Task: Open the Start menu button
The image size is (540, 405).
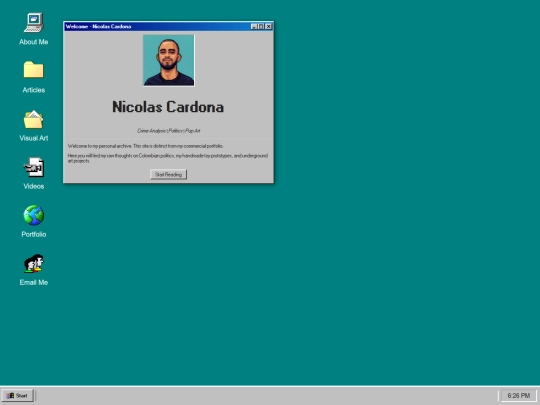Action: click(x=17, y=395)
